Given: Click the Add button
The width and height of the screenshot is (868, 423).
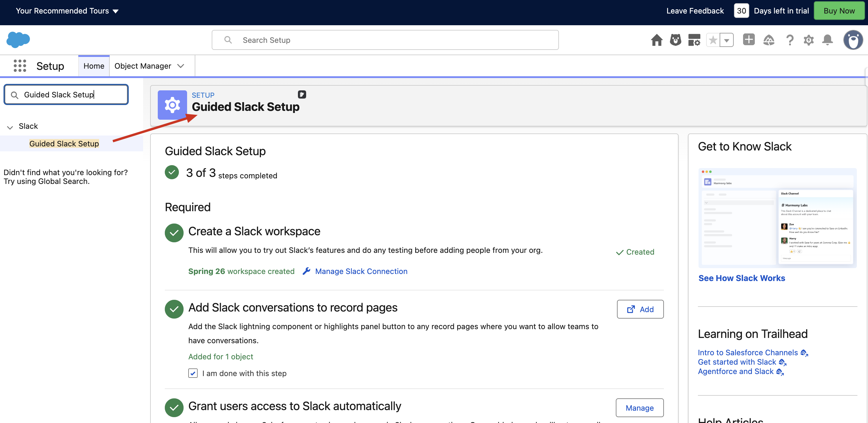Looking at the screenshot, I should [640, 309].
